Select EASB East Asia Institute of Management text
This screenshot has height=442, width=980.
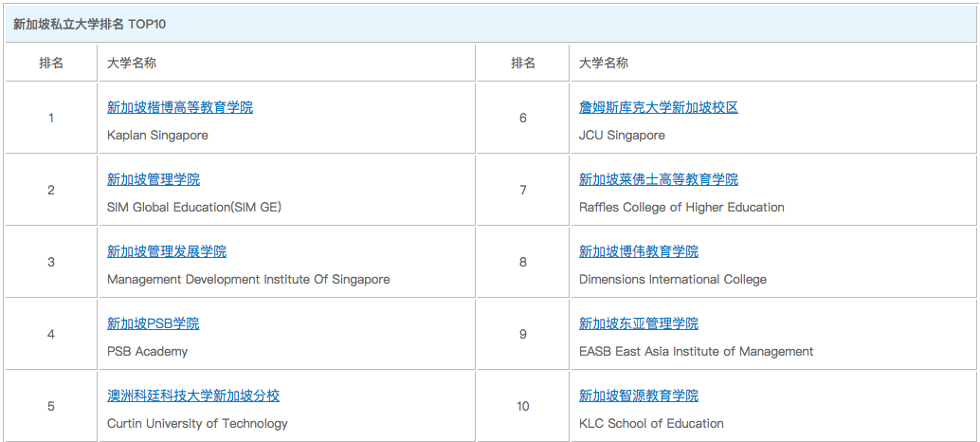pyautogui.click(x=696, y=351)
